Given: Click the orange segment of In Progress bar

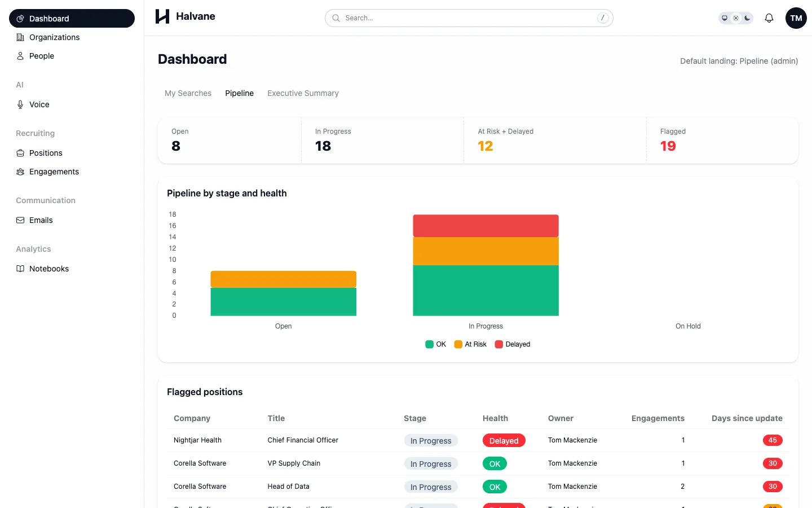Looking at the screenshot, I should 486,251.
